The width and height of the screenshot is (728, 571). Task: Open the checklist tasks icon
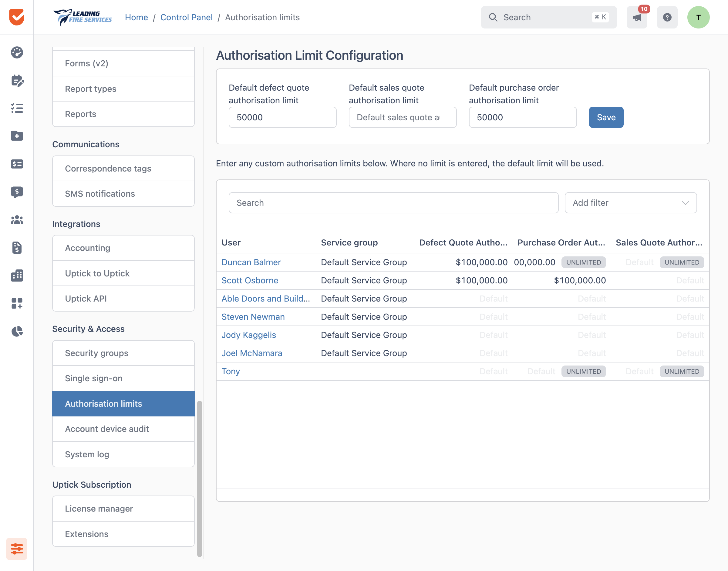tap(17, 108)
